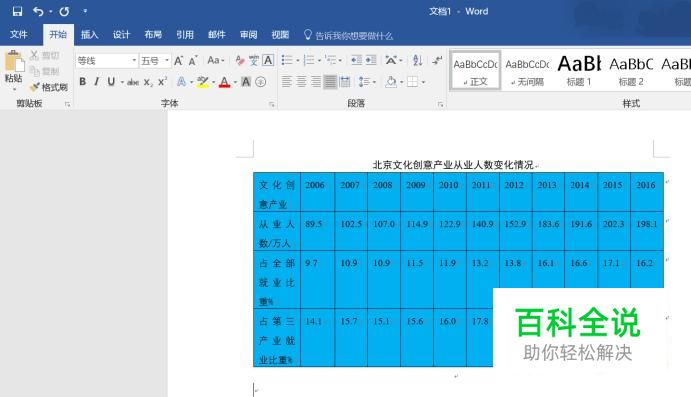Apply distributed alignment

[x=345, y=82]
